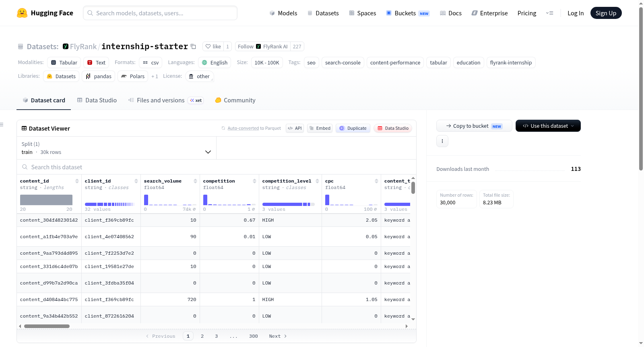
Task: Open the Datasets menu item
Action: (x=323, y=13)
